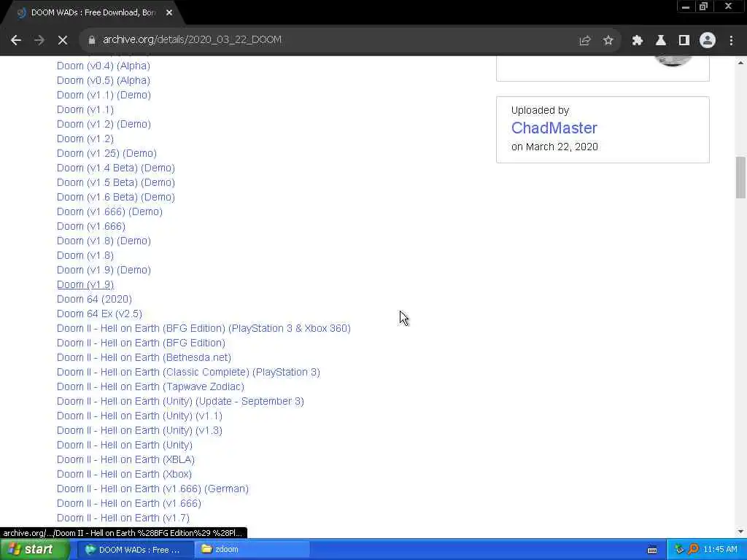Open Doom (v1.8) link
The image size is (747, 560).
[85, 255]
